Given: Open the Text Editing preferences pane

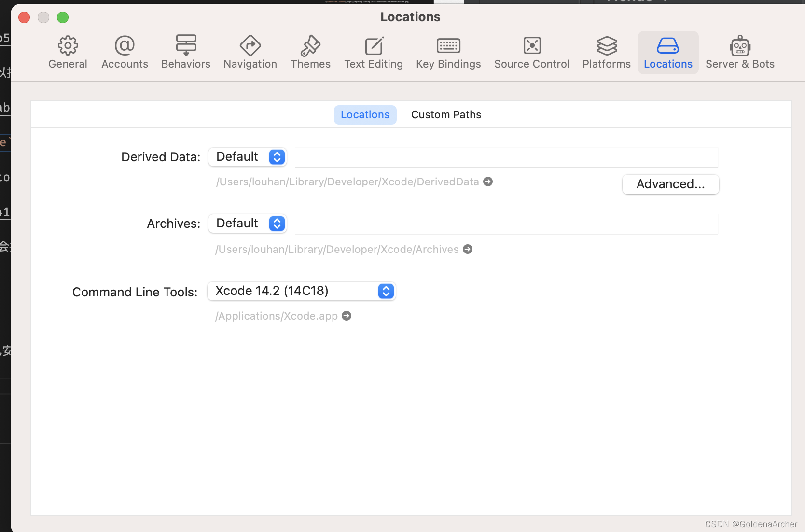Looking at the screenshot, I should [374, 52].
